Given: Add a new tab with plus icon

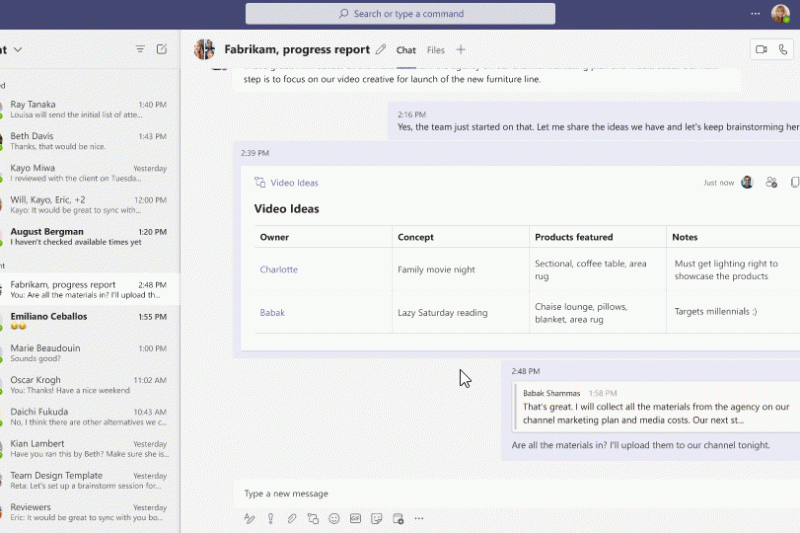Looking at the screenshot, I should pyautogui.click(x=461, y=49).
